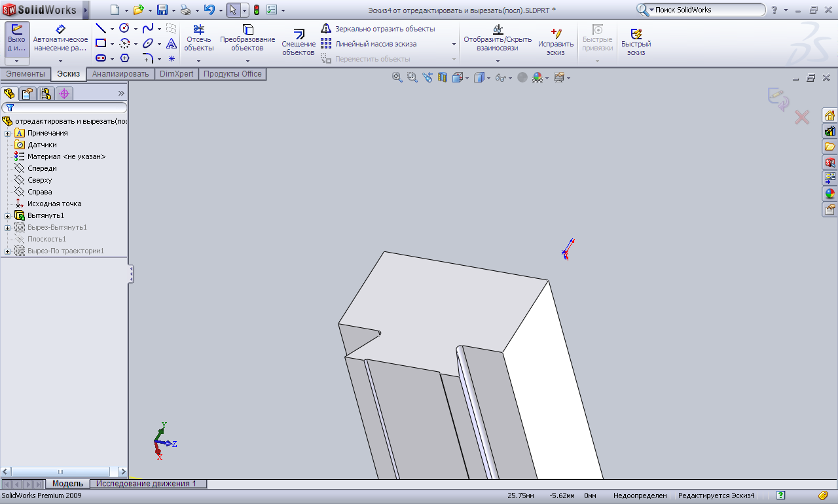Image resolution: width=838 pixels, height=504 pixels.
Task: Click the red X cancel sketch icon
Action: click(x=801, y=117)
